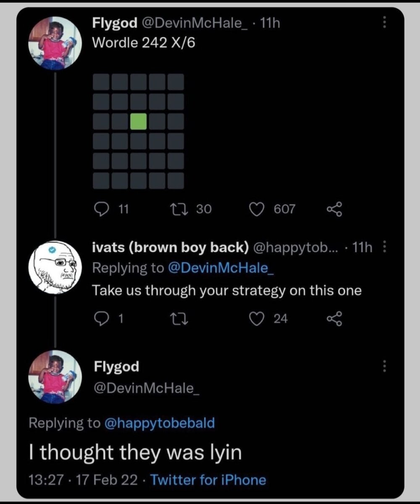Click the 13:27 · 17 Feb 22 timestamp

85,480
